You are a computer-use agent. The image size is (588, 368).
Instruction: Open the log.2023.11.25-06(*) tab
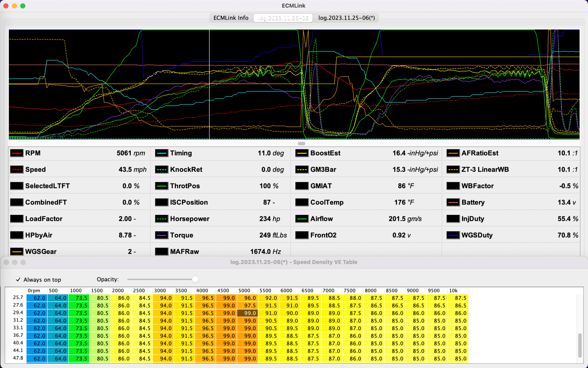(346, 18)
